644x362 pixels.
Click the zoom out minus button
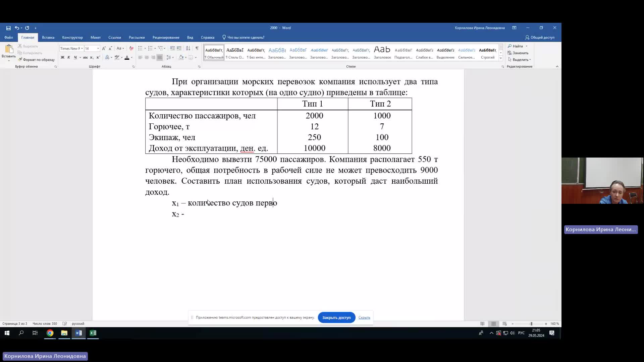(513, 324)
